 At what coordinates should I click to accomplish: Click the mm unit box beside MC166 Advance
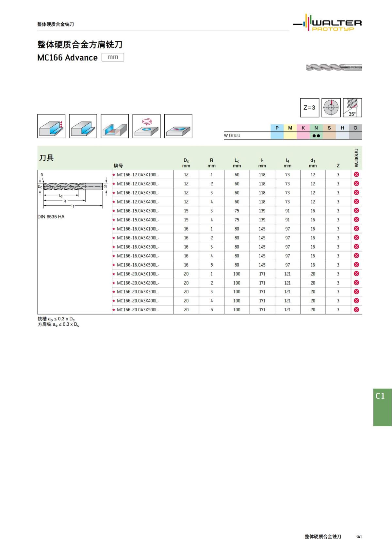pyautogui.click(x=113, y=57)
